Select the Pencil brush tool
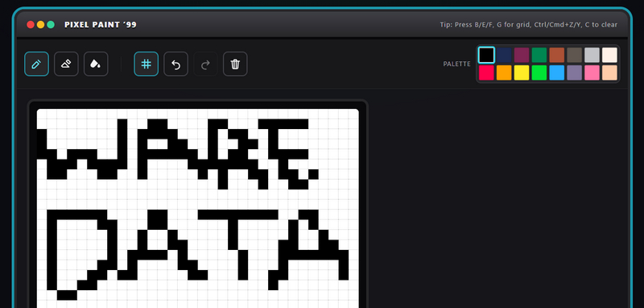The width and height of the screenshot is (644, 308). [x=36, y=65]
